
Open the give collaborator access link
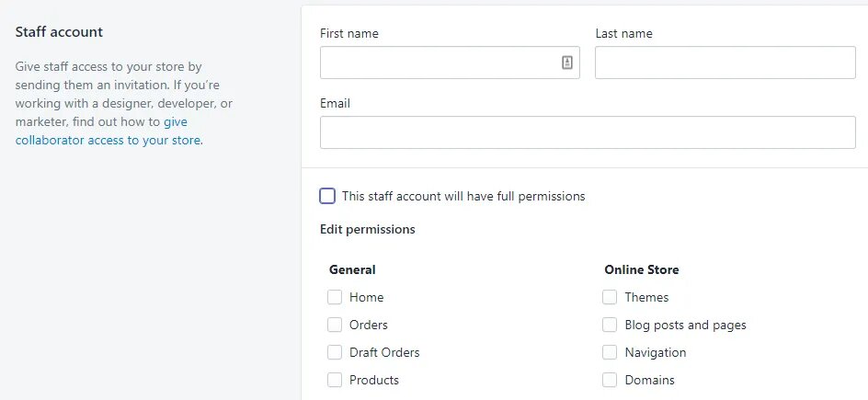(x=108, y=140)
